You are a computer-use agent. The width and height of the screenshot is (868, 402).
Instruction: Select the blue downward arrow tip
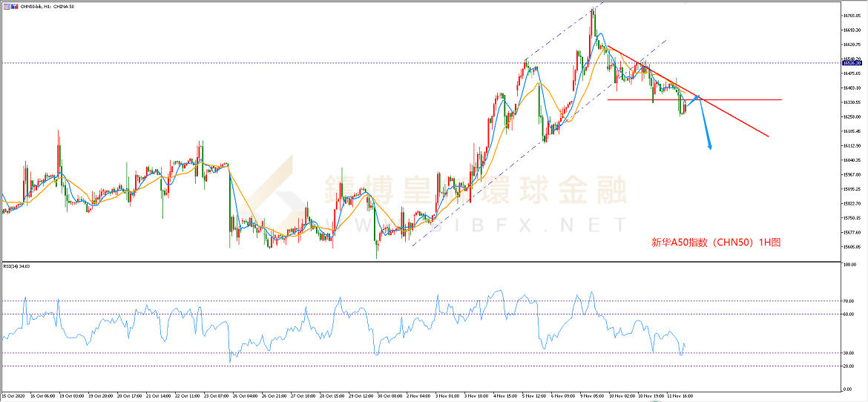pyautogui.click(x=710, y=148)
